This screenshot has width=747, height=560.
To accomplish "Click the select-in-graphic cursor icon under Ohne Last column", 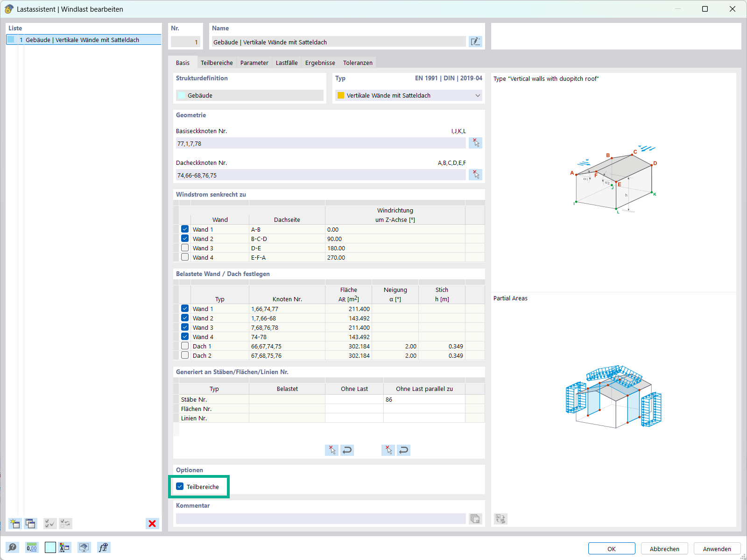I will click(331, 450).
